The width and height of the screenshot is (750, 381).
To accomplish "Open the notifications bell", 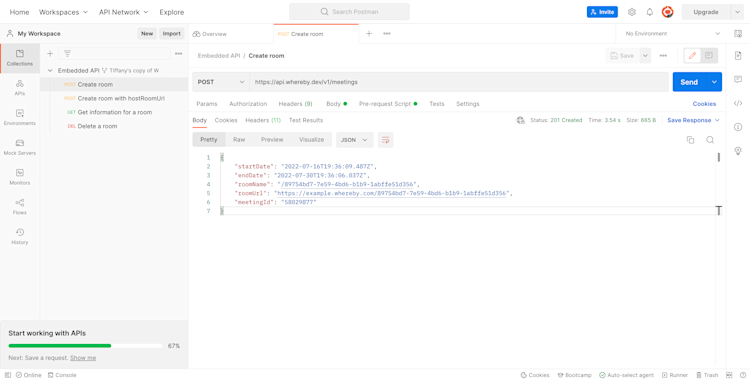I will (650, 12).
